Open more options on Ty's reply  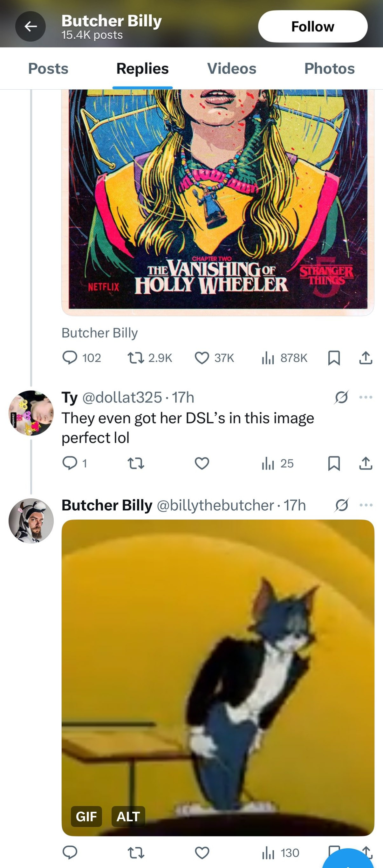point(366,397)
